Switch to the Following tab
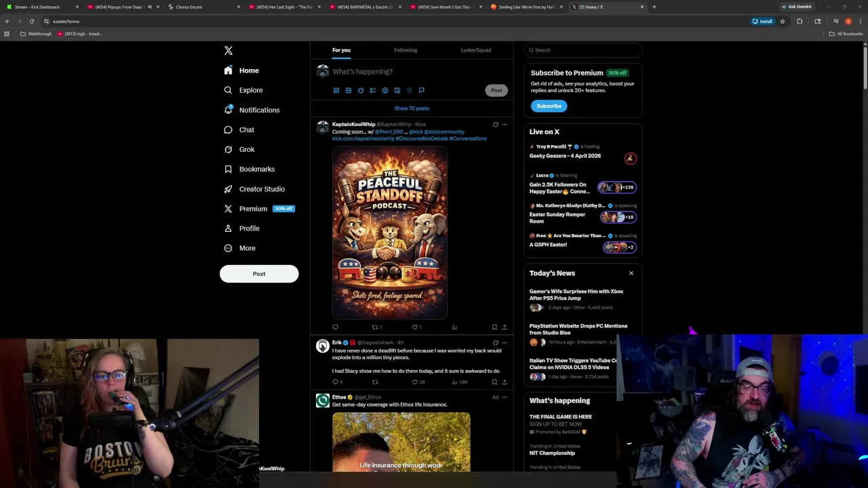This screenshot has height=488, width=868. pos(406,50)
